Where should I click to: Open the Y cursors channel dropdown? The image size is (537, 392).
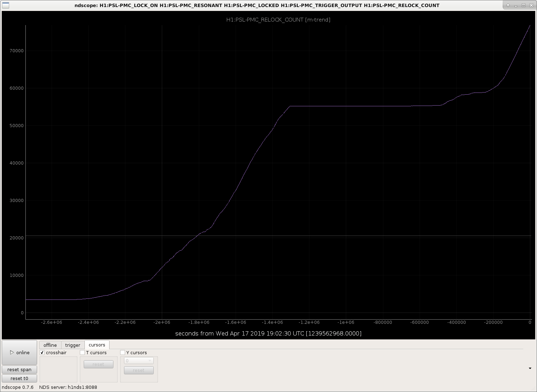(138, 361)
